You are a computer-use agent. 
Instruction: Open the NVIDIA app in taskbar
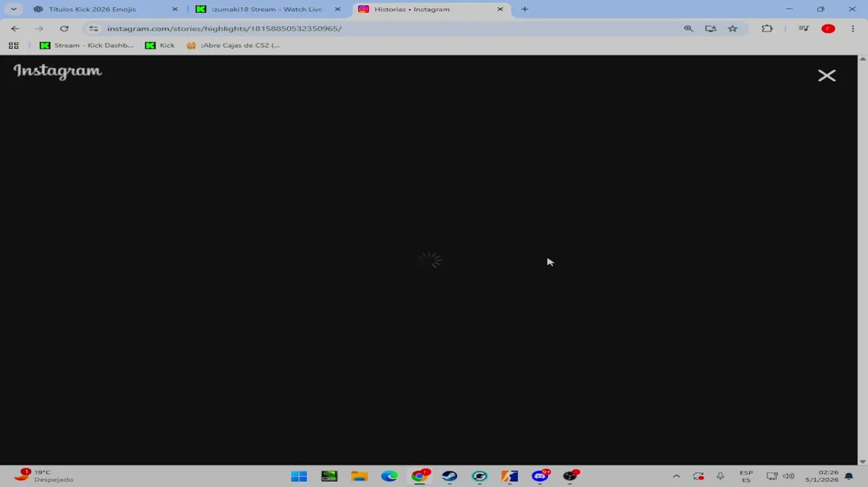329,476
